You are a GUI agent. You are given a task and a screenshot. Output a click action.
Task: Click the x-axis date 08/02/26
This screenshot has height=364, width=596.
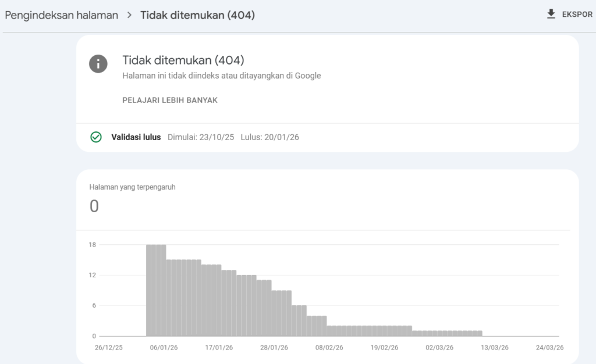[329, 347]
